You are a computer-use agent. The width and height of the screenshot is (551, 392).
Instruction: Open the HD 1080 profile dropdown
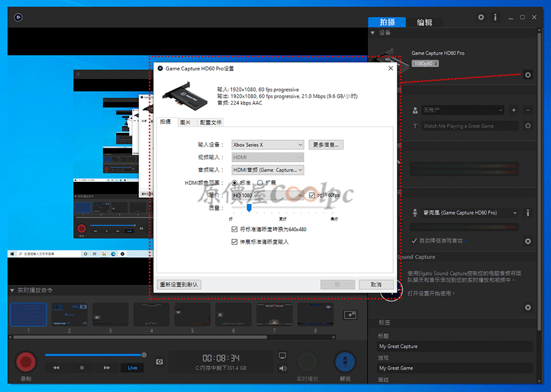tap(268, 195)
